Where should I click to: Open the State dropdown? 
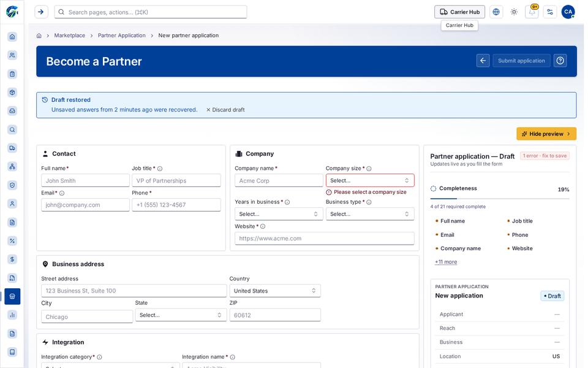(x=181, y=315)
